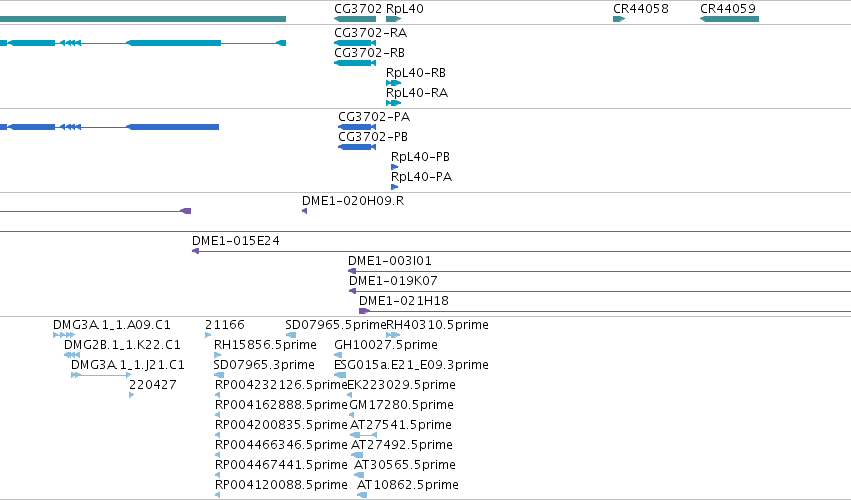Click the DME1-021H18 clone start glyph
Screen dimensions: 851x500
(x=364, y=311)
